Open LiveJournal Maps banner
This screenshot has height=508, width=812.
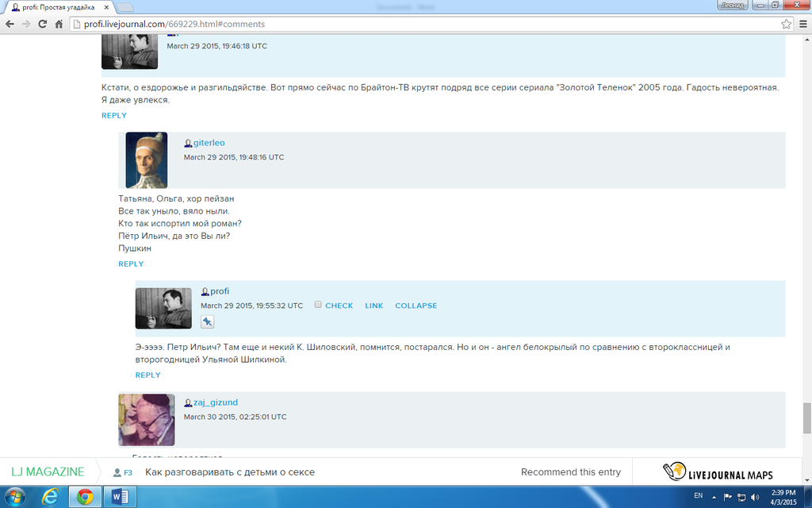point(718,471)
